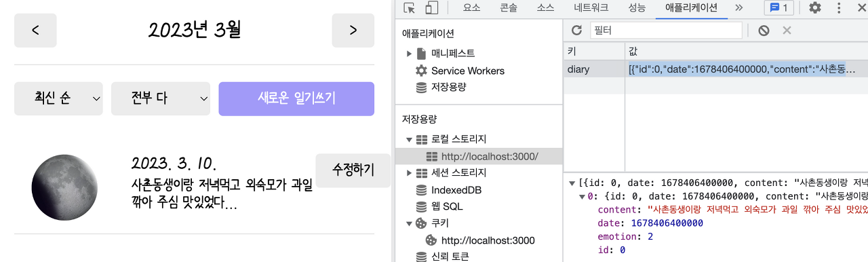The image size is (868, 262).
Task: Expand the 매니페스트 tree arrow
Action: (409, 54)
